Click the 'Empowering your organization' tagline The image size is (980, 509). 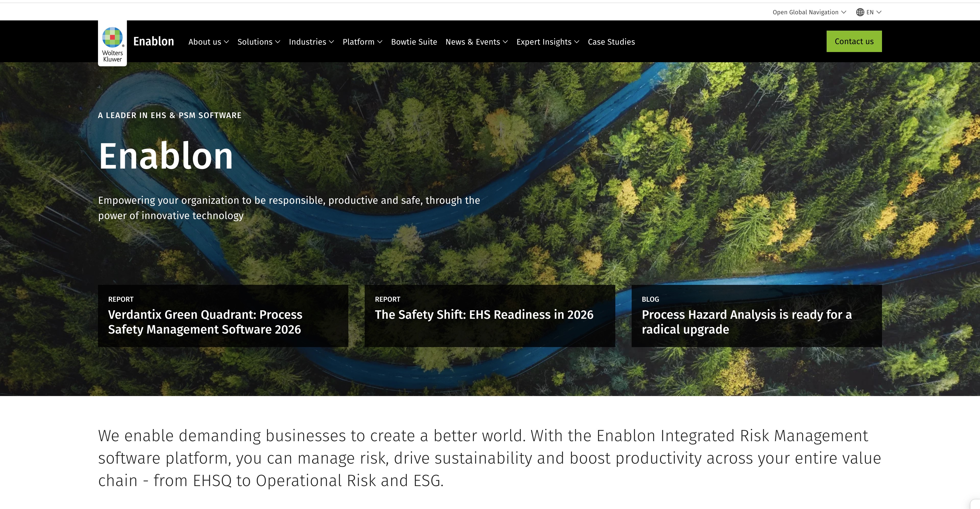[x=289, y=208]
